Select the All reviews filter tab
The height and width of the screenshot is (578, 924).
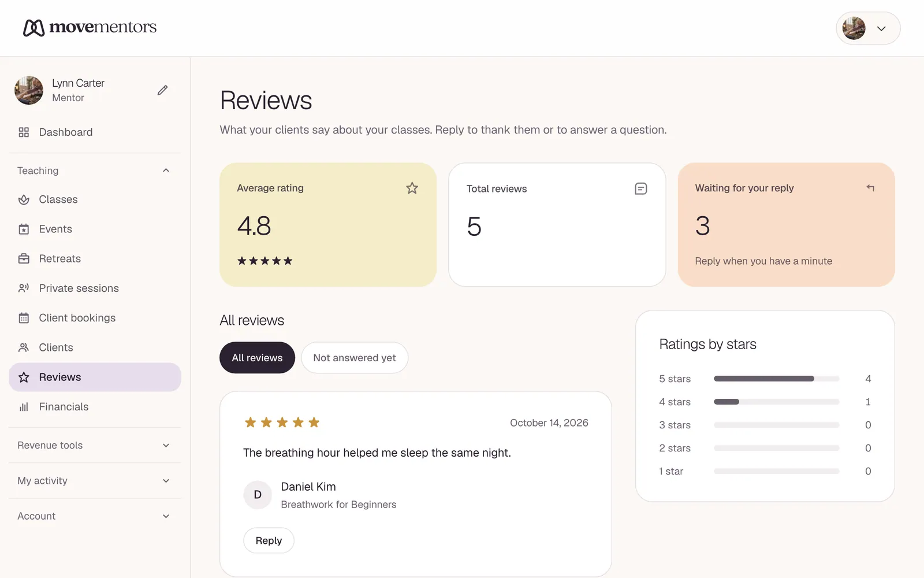[257, 358]
